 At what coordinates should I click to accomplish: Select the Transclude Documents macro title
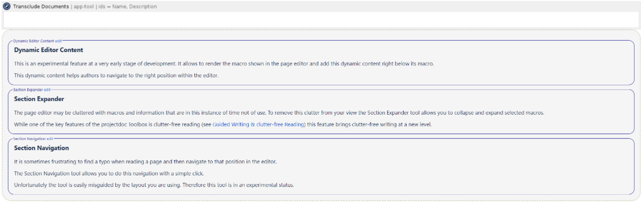point(41,7)
